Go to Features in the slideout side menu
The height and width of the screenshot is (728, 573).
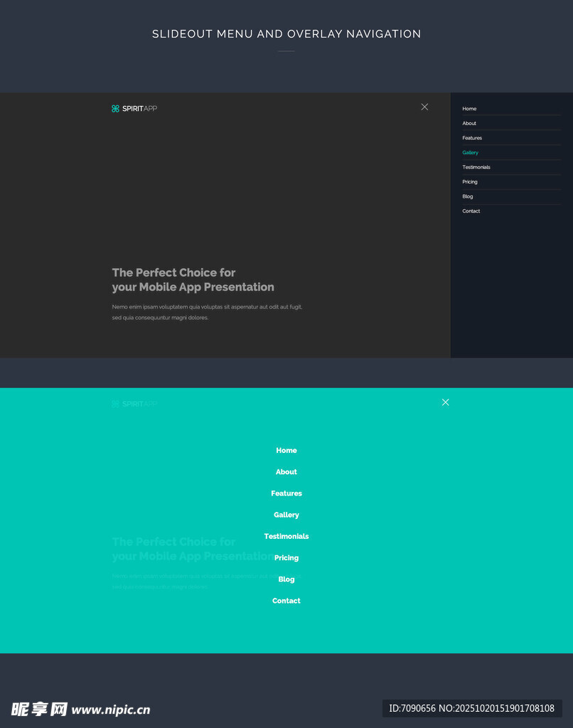pyautogui.click(x=472, y=138)
